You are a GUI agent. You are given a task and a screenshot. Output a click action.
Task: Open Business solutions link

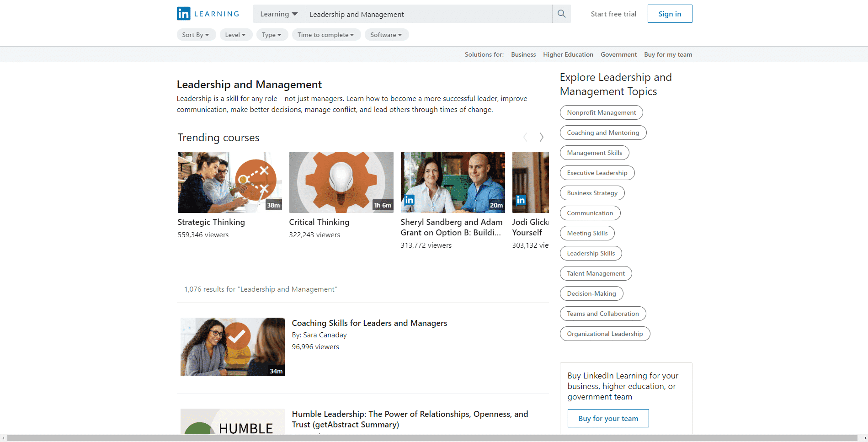tap(523, 54)
